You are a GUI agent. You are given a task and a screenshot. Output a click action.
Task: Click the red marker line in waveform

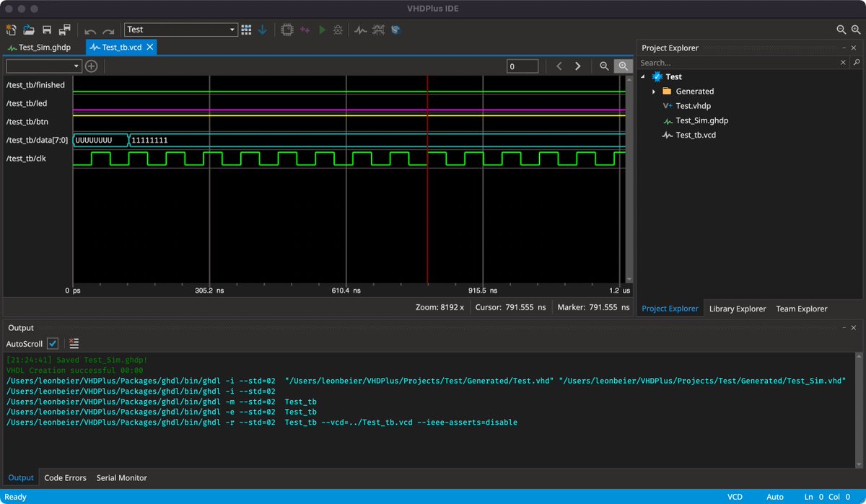(x=427, y=180)
